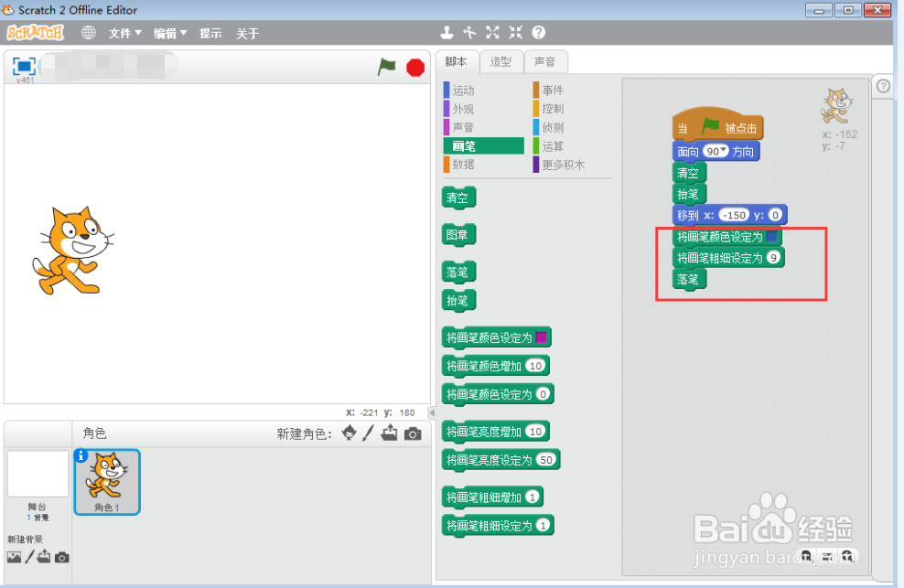904x588 pixels.
Task: Select the grow sprite tool
Action: (492, 33)
